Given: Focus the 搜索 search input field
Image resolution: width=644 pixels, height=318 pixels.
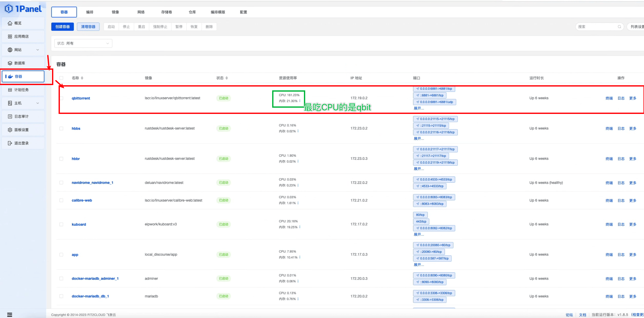Looking at the screenshot, I should click(599, 27).
